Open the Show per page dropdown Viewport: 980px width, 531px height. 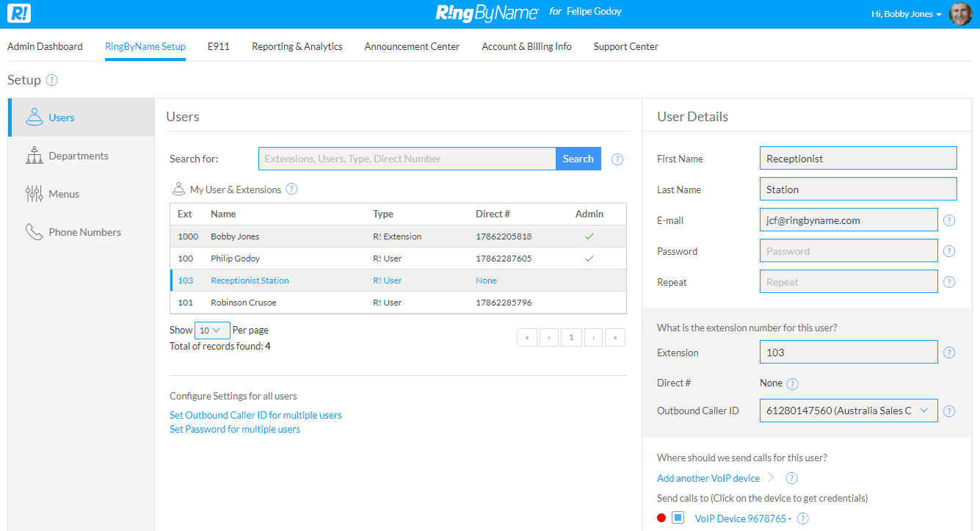tap(212, 330)
